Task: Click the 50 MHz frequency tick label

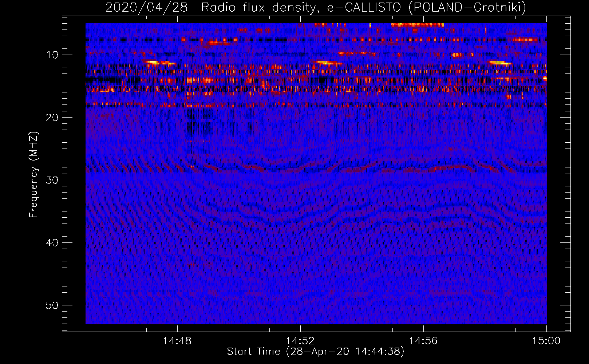Action: (x=52, y=305)
